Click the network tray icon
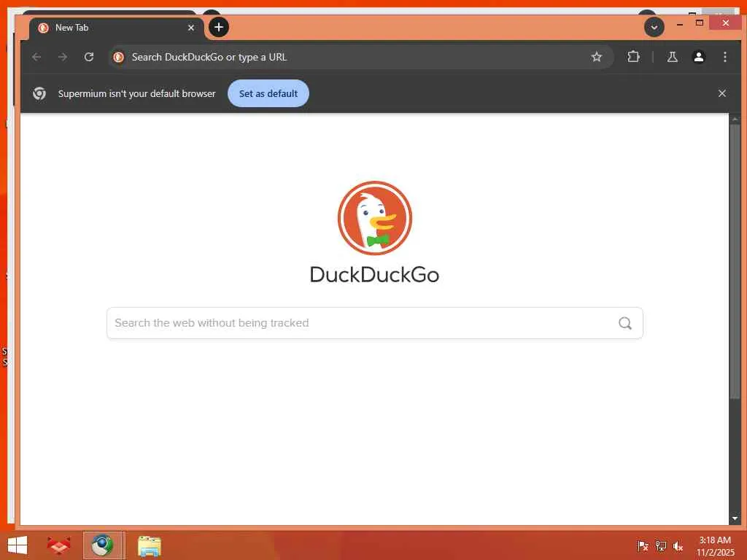Viewport: 747px width, 560px height. pyautogui.click(x=660, y=545)
